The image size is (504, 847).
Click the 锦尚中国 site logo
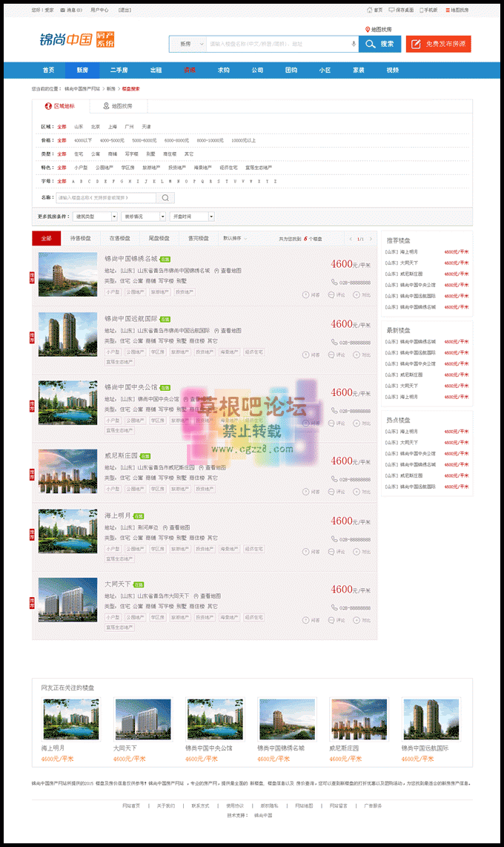tap(76, 39)
